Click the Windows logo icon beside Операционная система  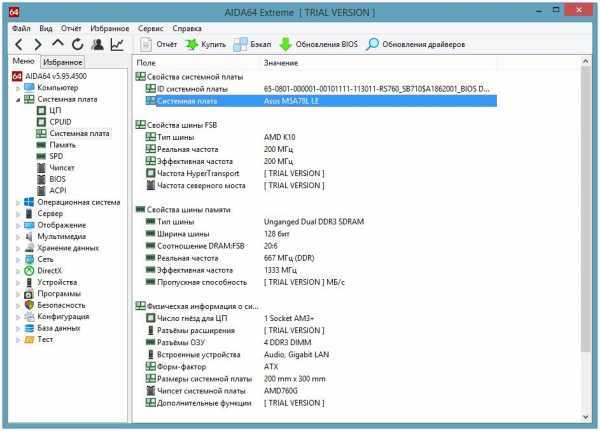click(x=29, y=202)
